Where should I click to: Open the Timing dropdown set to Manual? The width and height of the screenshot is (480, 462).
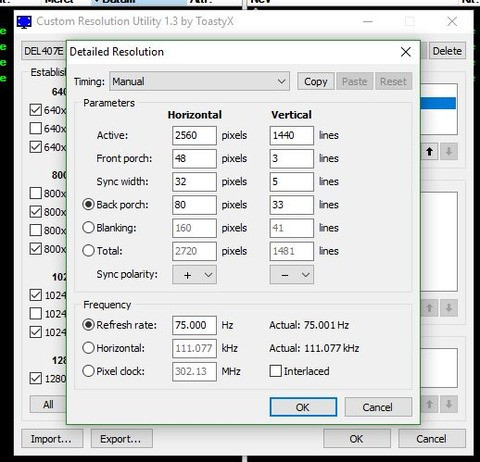[x=199, y=81]
